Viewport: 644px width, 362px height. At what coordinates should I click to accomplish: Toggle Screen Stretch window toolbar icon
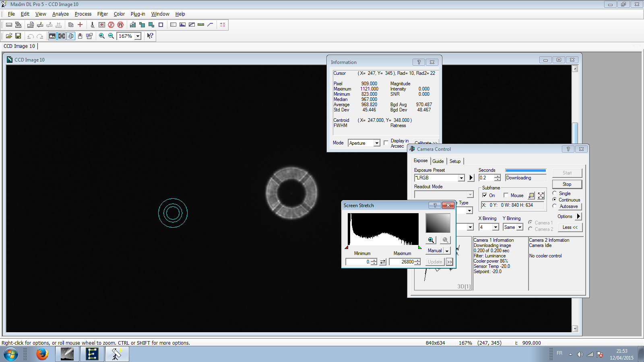click(52, 36)
